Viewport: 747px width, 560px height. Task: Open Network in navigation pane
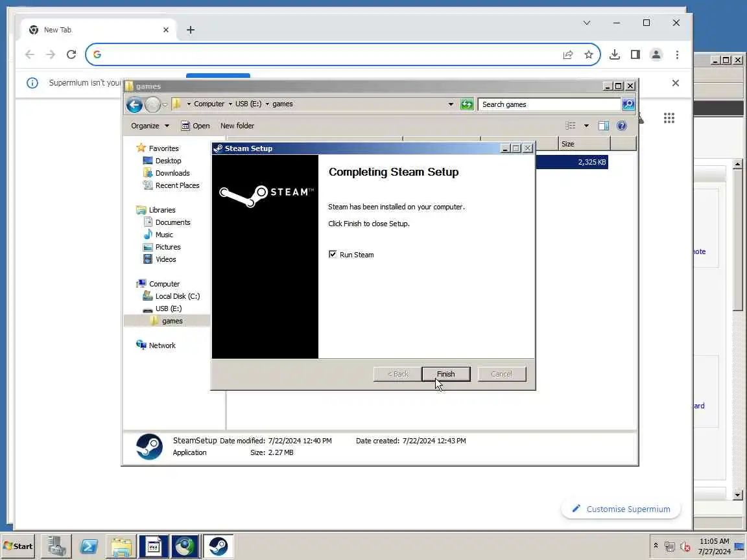(156, 345)
